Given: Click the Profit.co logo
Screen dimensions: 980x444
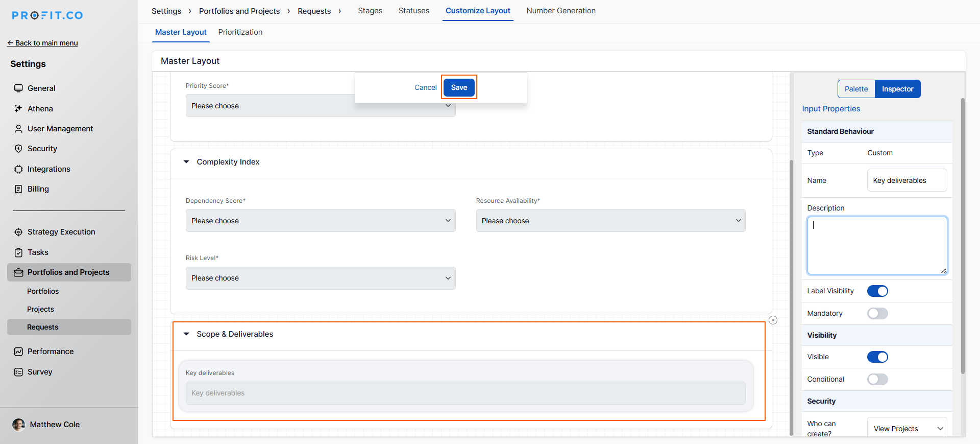Looking at the screenshot, I should click(47, 15).
